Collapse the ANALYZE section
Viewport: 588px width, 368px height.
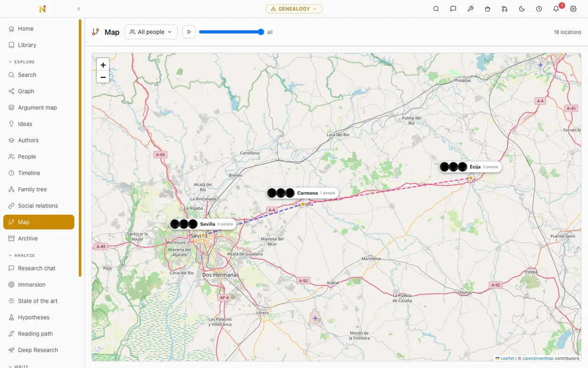22,255
